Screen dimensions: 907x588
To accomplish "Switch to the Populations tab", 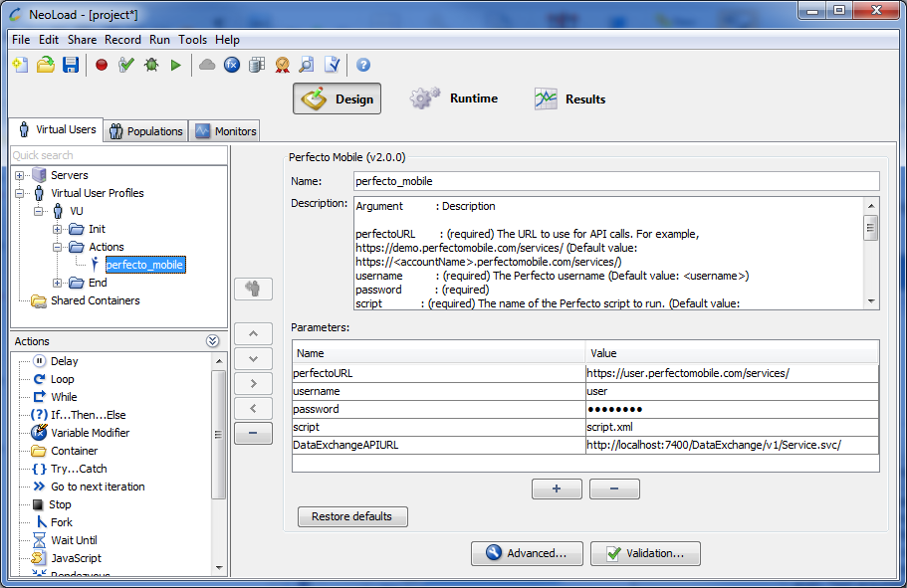I will 146,131.
